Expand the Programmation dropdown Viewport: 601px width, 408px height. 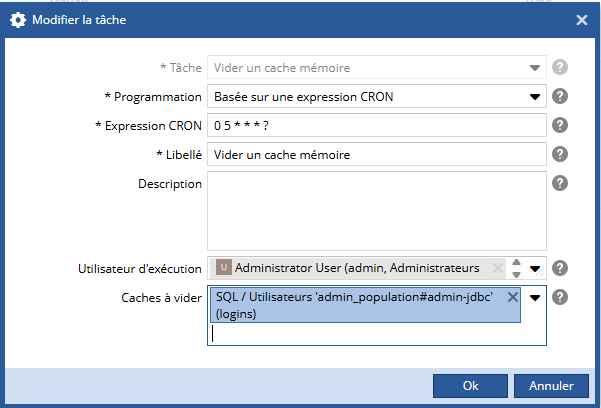click(535, 97)
